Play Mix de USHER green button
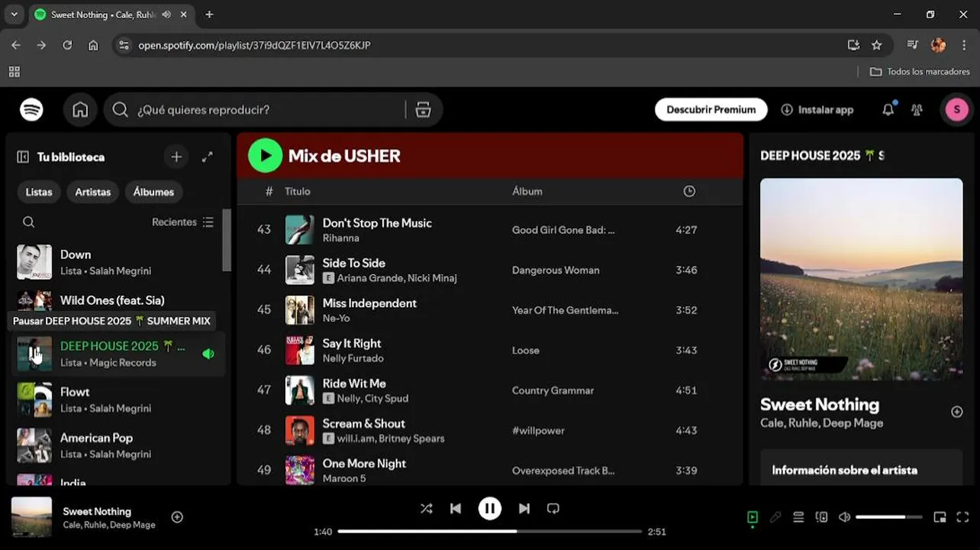 [265, 156]
